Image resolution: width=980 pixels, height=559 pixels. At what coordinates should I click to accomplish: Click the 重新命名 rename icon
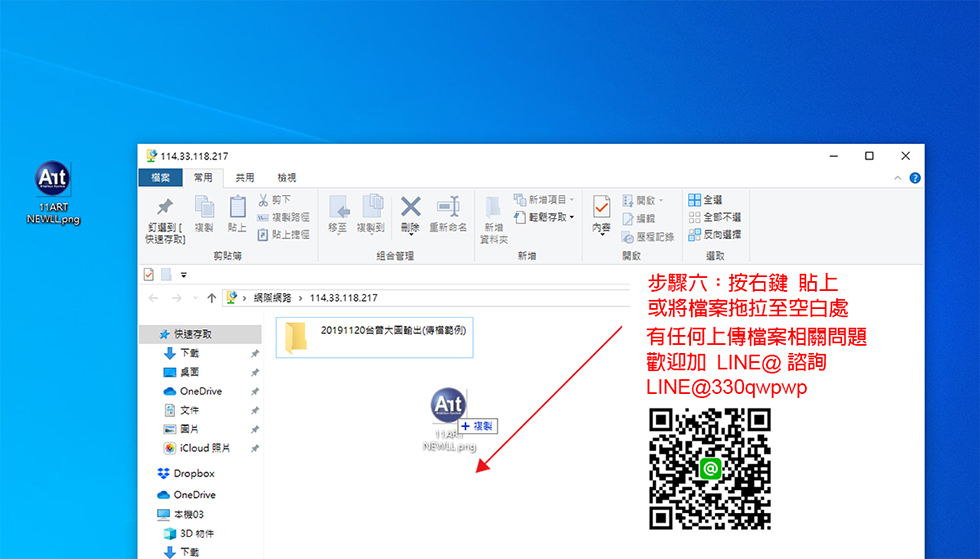(448, 207)
